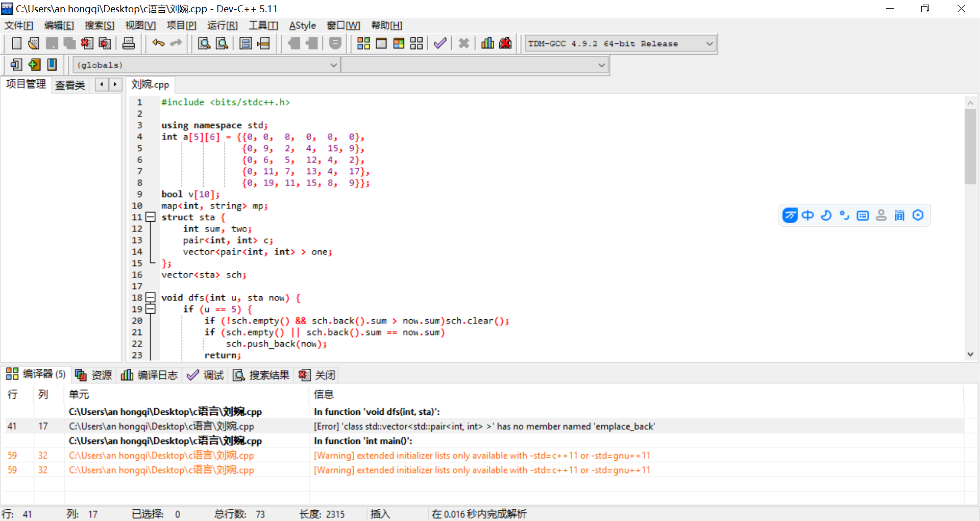Click editor scrollbar up arrow
Viewport: 980px width, 521px height.
click(x=970, y=103)
